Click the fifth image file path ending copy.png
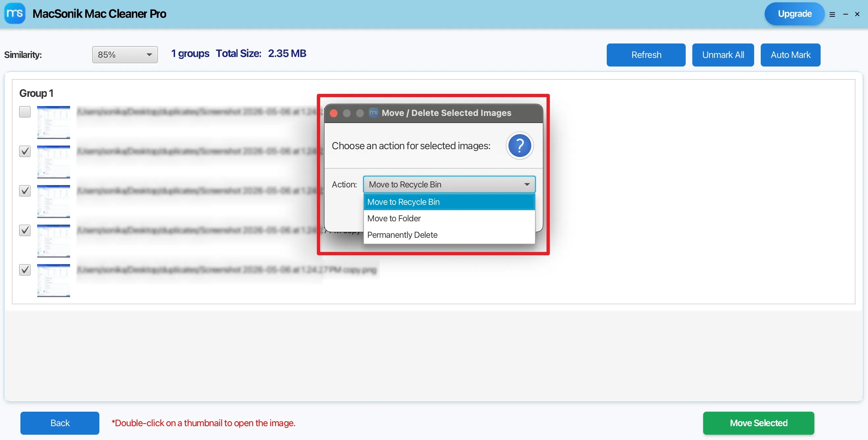 point(227,270)
